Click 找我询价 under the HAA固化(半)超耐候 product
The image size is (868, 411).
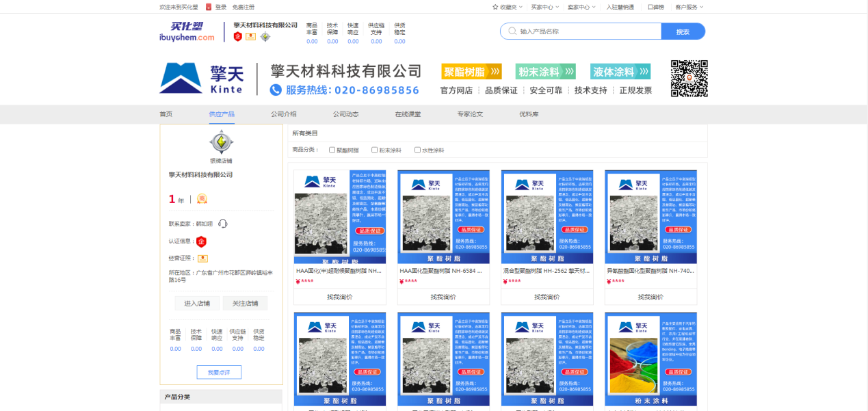339,297
